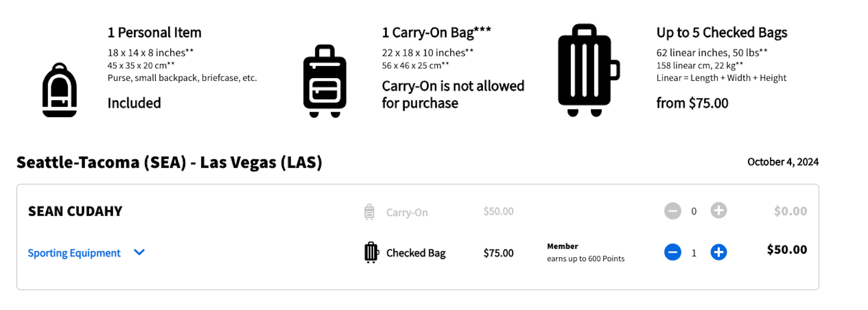Select the "1 Personal Item" heading
This screenshot has height=310, width=868.
pos(155,33)
